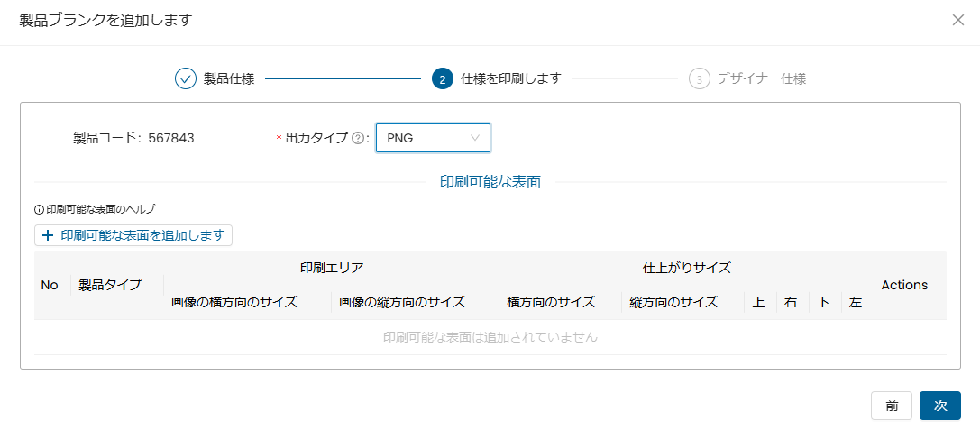This screenshot has height=439, width=980.
Task: Click the step 2 circle icon
Action: (x=442, y=78)
